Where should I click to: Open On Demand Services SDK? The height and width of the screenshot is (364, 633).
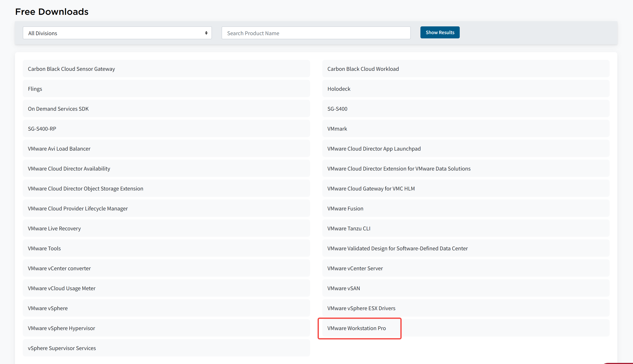pos(166,109)
